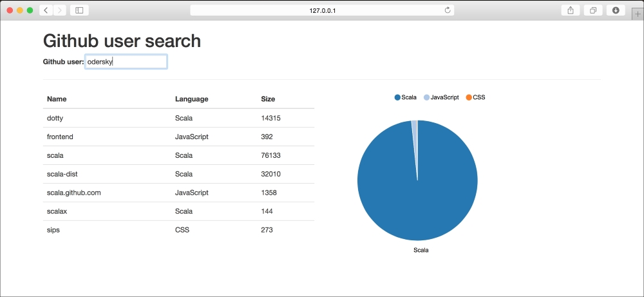The width and height of the screenshot is (644, 297).
Task: Click the size value 14315
Action: click(270, 118)
